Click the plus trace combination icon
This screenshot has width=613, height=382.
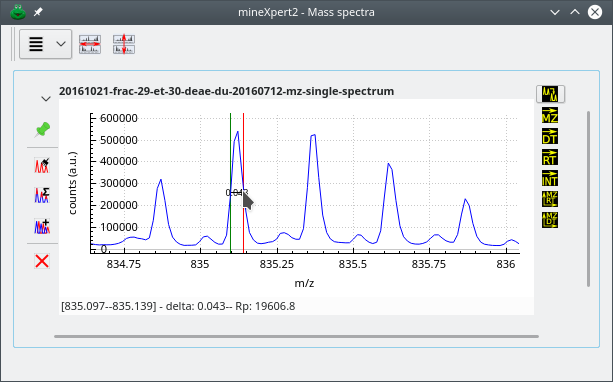[42, 226]
